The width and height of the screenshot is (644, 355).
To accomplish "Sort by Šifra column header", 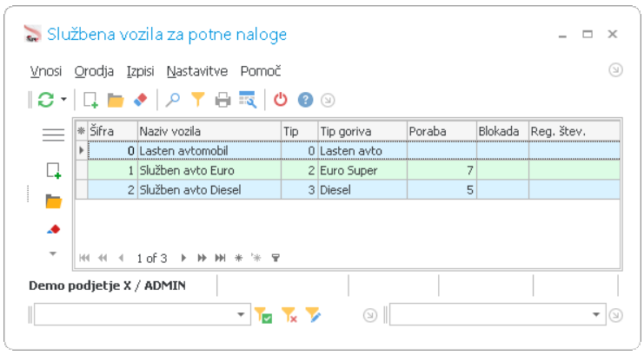I will click(112, 131).
